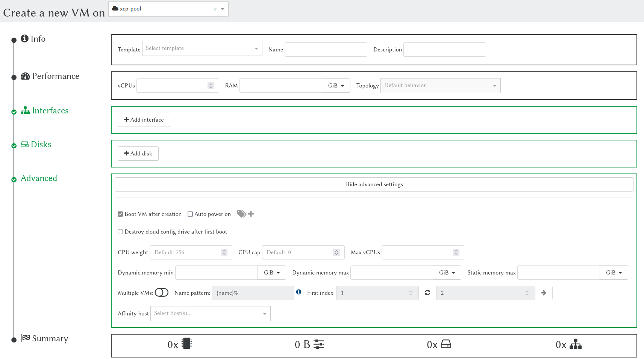Click the VM Name input field
Viewport: 644px width, 359px height.
pos(326,50)
